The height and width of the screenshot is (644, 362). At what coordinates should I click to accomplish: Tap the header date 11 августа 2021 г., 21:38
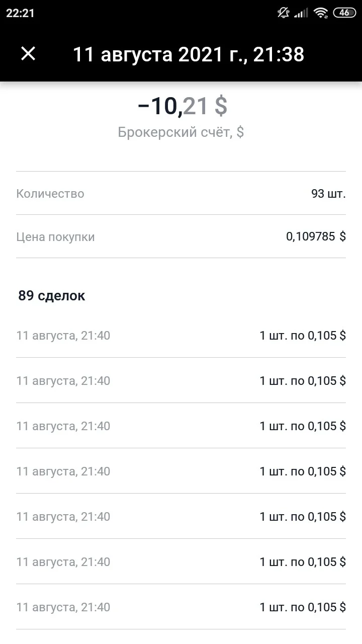(189, 54)
